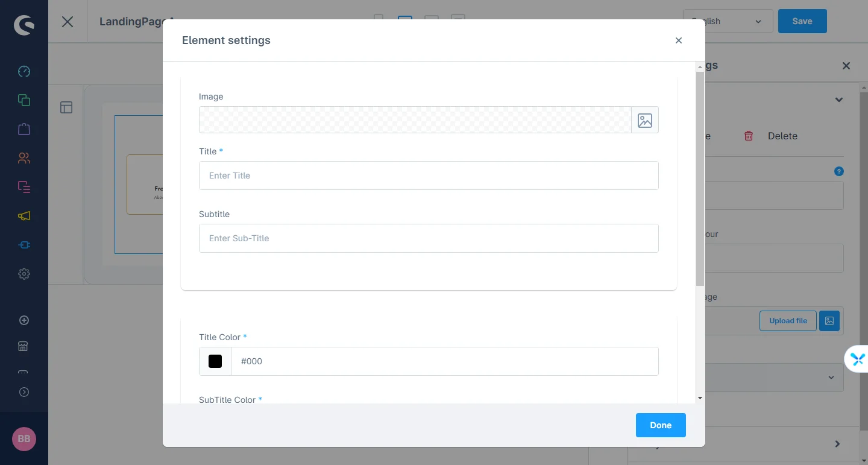
Task: Open the media picker icon beside Image field
Action: click(645, 120)
